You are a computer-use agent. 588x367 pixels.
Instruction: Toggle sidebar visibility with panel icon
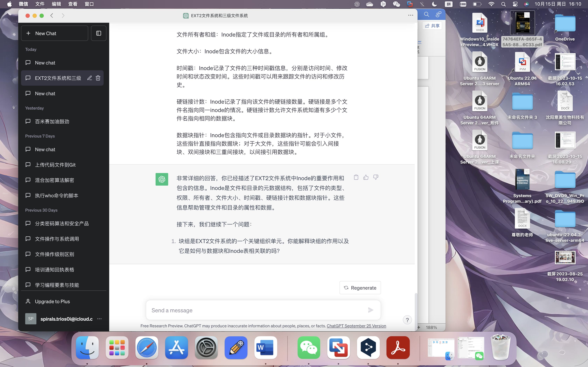click(98, 33)
